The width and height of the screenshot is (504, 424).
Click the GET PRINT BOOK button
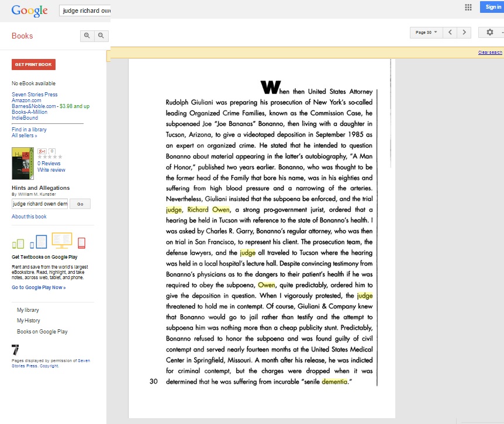(x=33, y=64)
